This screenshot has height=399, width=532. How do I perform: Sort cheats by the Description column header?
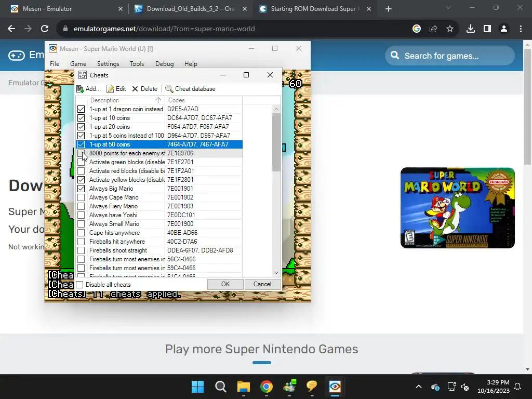(x=126, y=100)
